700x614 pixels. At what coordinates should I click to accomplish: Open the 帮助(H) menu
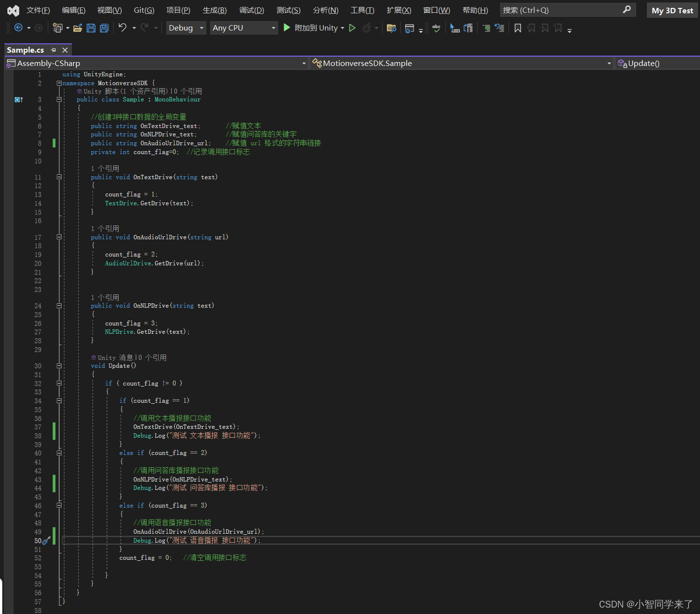[476, 10]
